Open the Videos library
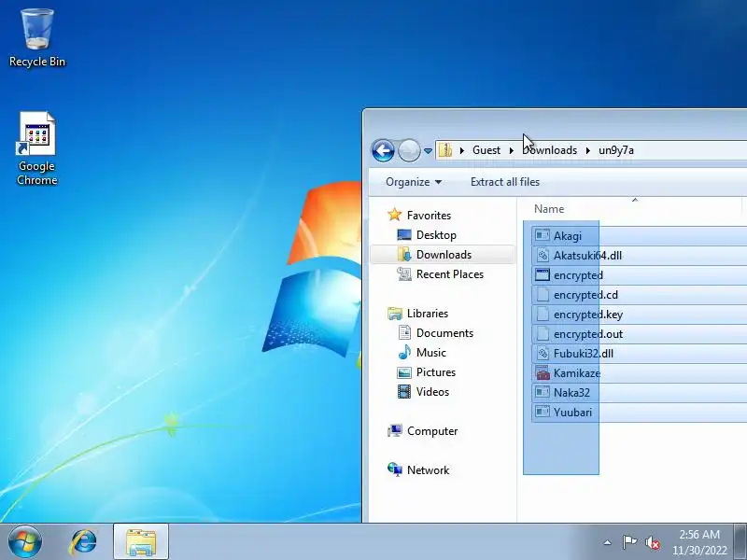 [x=432, y=391]
